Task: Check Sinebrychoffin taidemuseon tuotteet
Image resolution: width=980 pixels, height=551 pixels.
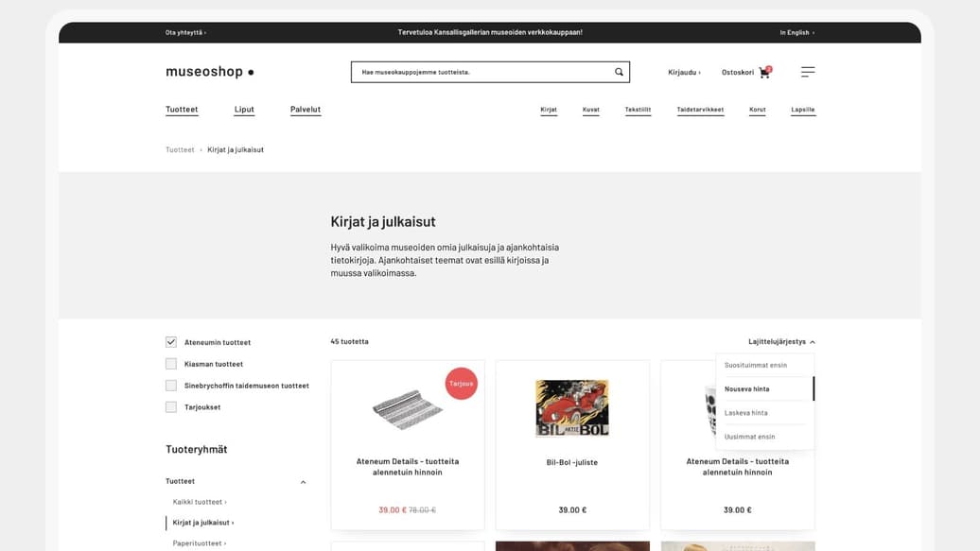Action: 170,386
